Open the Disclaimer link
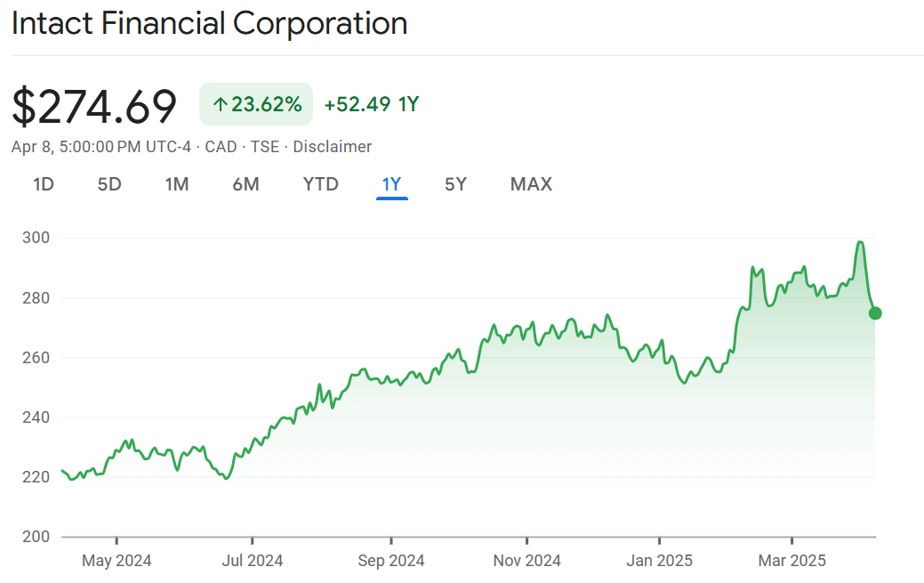 [332, 147]
